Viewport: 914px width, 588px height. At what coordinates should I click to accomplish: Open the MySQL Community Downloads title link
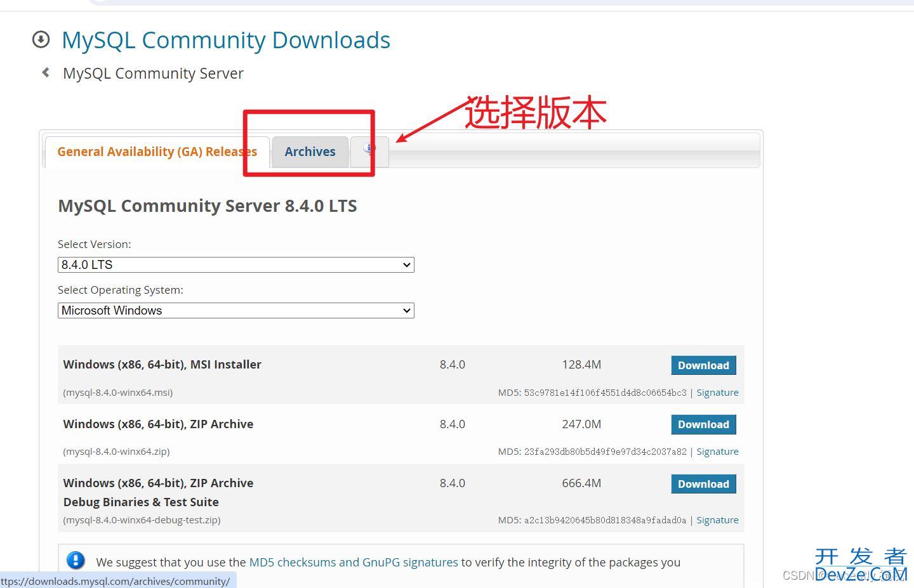pyautogui.click(x=226, y=40)
